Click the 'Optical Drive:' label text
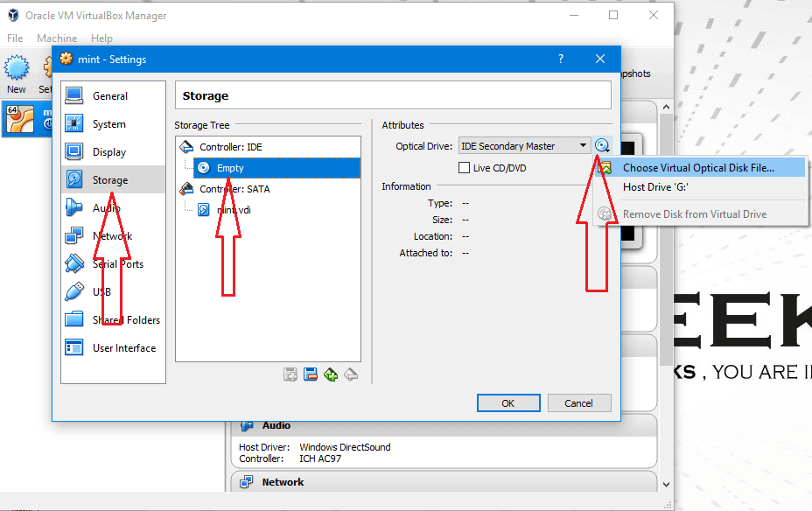Screen dimensions: 812x511 pyautogui.click(x=424, y=146)
